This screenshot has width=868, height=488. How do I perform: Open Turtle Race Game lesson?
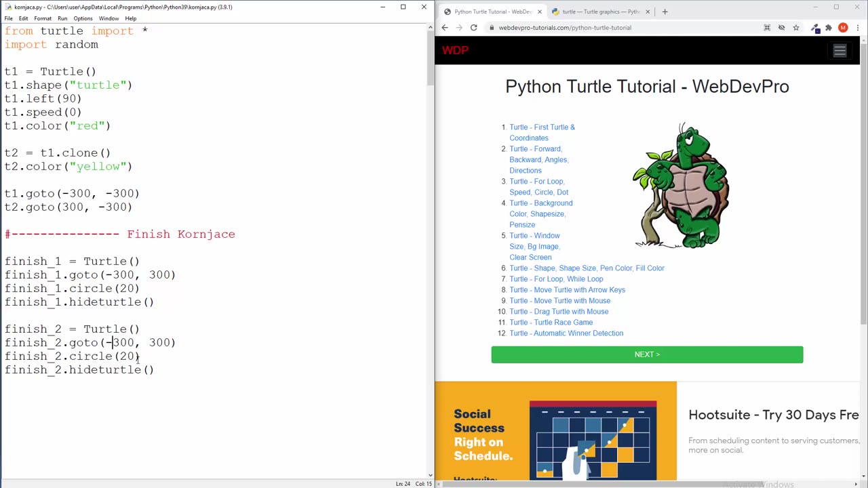pos(551,322)
